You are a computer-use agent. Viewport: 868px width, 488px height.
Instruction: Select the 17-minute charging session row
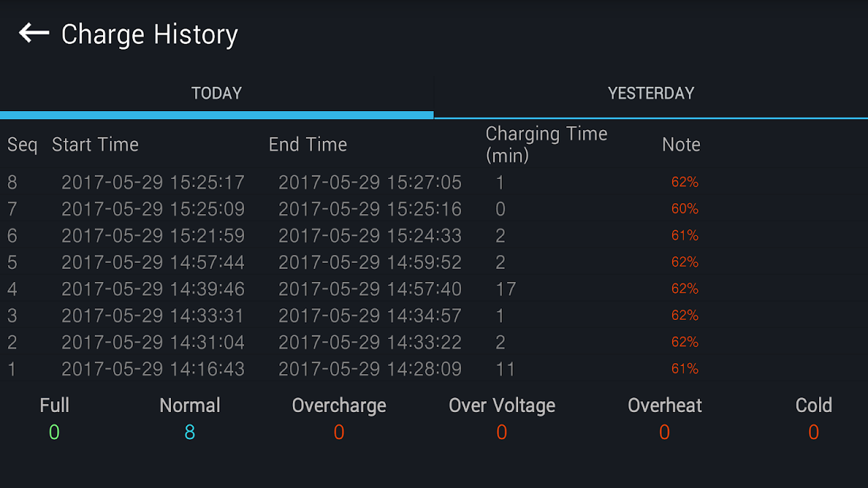click(x=434, y=289)
